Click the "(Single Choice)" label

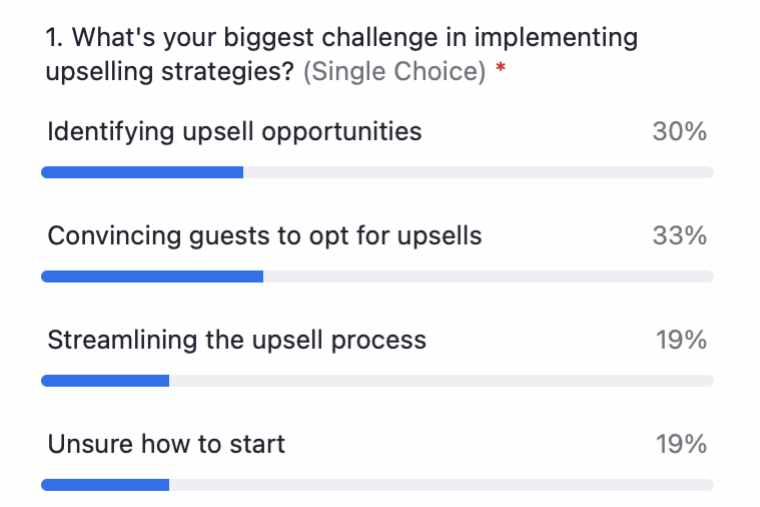(395, 72)
